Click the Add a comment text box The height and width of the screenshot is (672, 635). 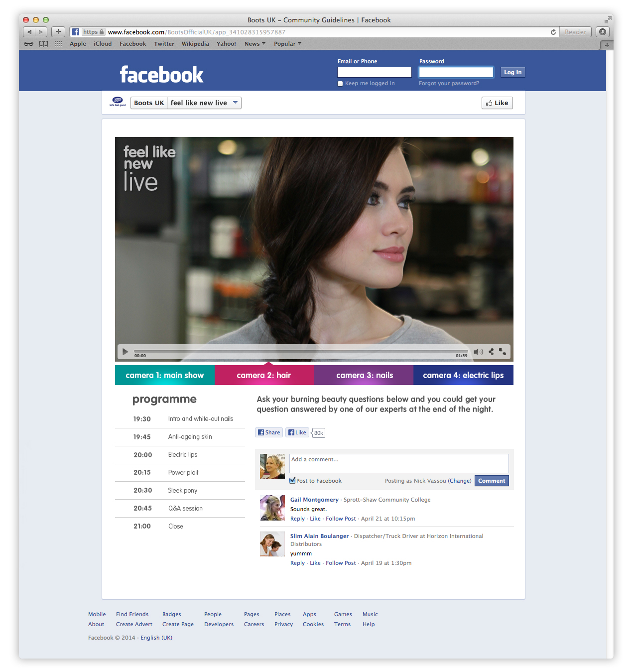(x=399, y=463)
